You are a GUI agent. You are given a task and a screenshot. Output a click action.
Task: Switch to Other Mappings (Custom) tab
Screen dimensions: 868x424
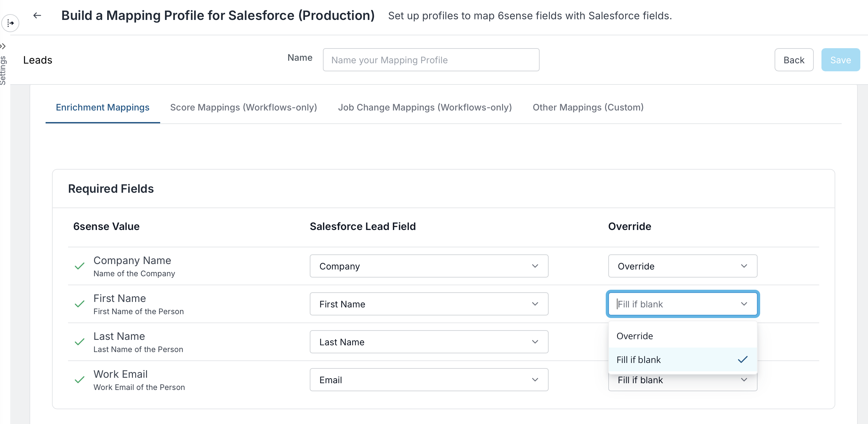pos(588,107)
